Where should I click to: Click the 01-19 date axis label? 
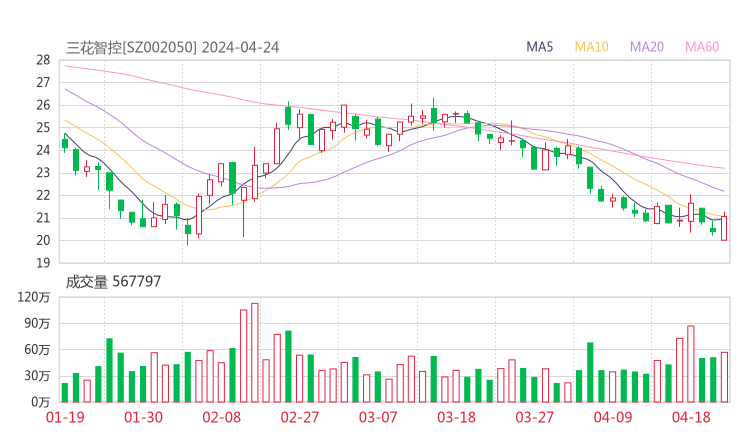click(65, 417)
